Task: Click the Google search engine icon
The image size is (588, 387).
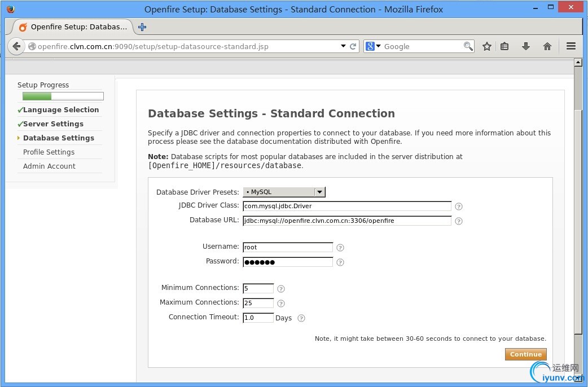Action: coord(370,46)
